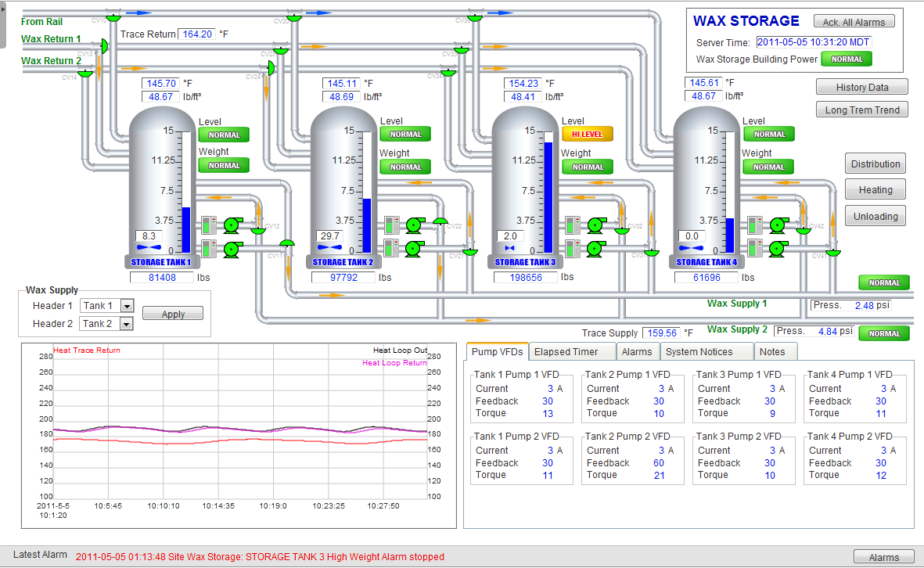Click the upper green pump beside Storage Tank 4
The width and height of the screenshot is (924, 568).
point(778,225)
